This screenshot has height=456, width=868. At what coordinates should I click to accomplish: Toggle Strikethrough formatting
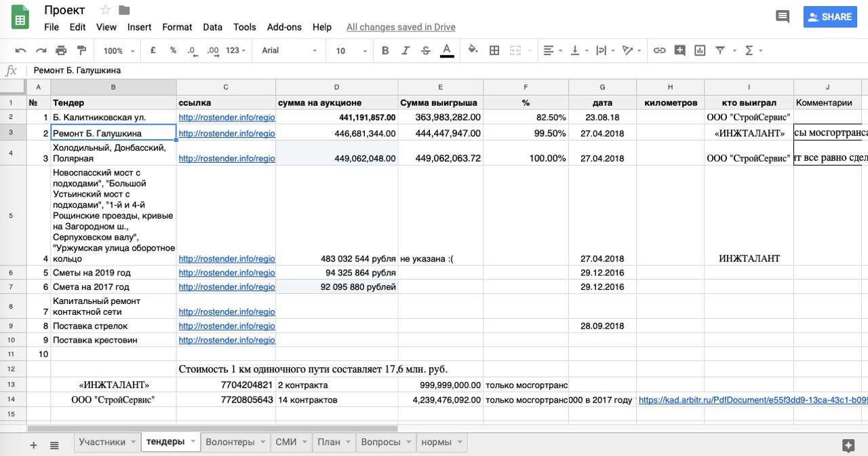click(426, 50)
